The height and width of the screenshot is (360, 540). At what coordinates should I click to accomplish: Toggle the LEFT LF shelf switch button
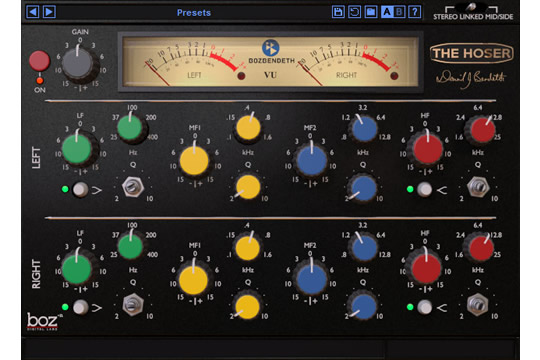point(80,189)
